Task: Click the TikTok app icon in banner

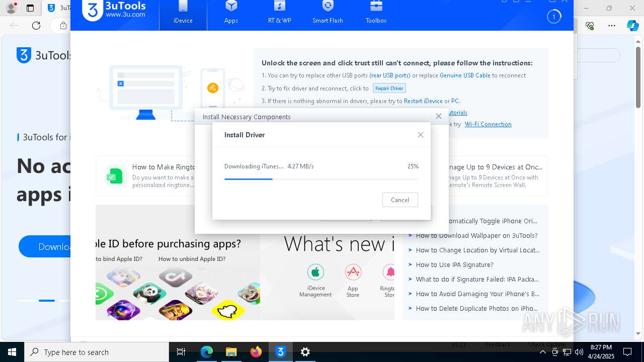Action: 176,277
